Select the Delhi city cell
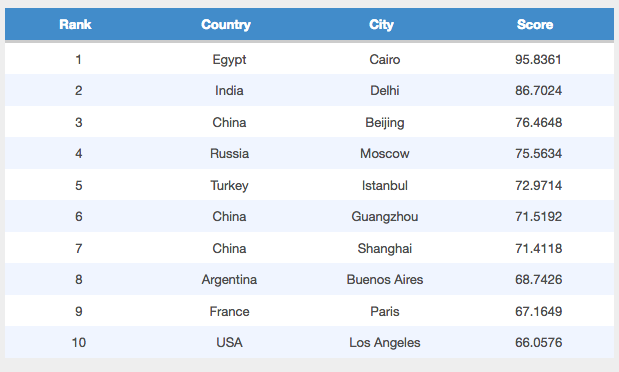Viewport: 619px width, 372px height. pos(385,90)
